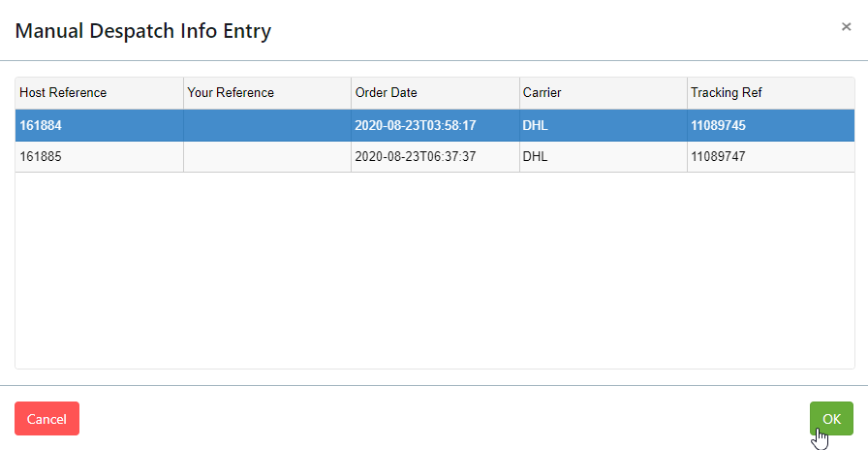868x450 pixels.
Task: Click the Manual Despatch Info Entry title
Action: (142, 30)
